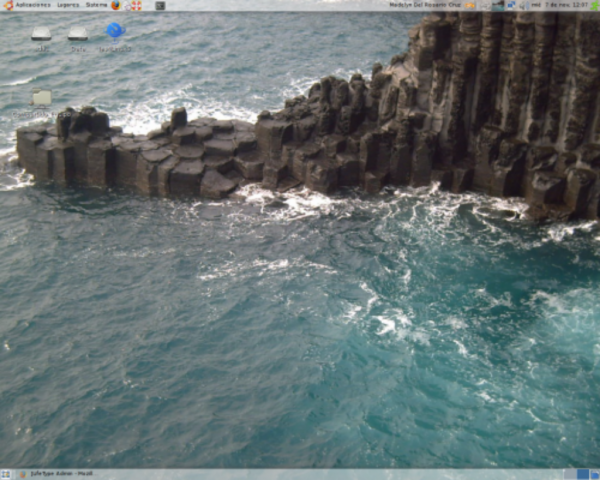This screenshot has height=480, width=600.
Task: Activate the SafeType Admin taskbar window
Action: 55,474
